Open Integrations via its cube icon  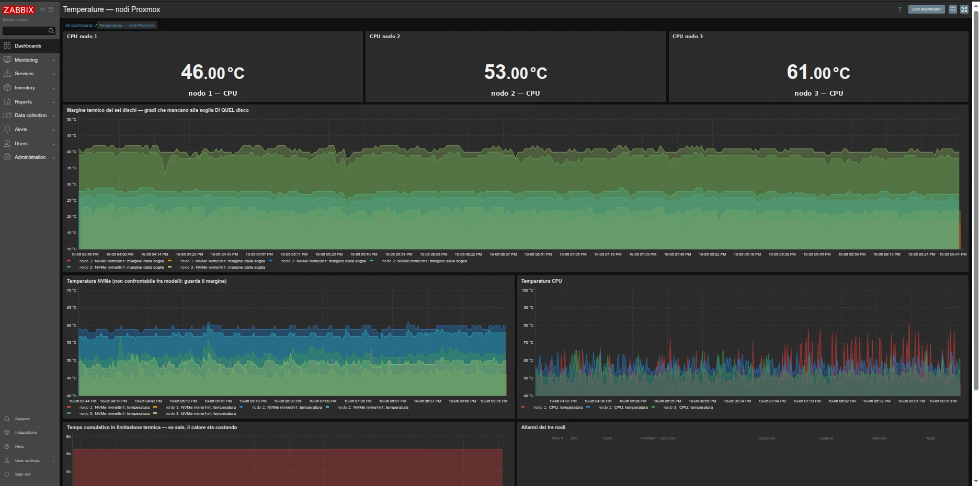coord(7,433)
